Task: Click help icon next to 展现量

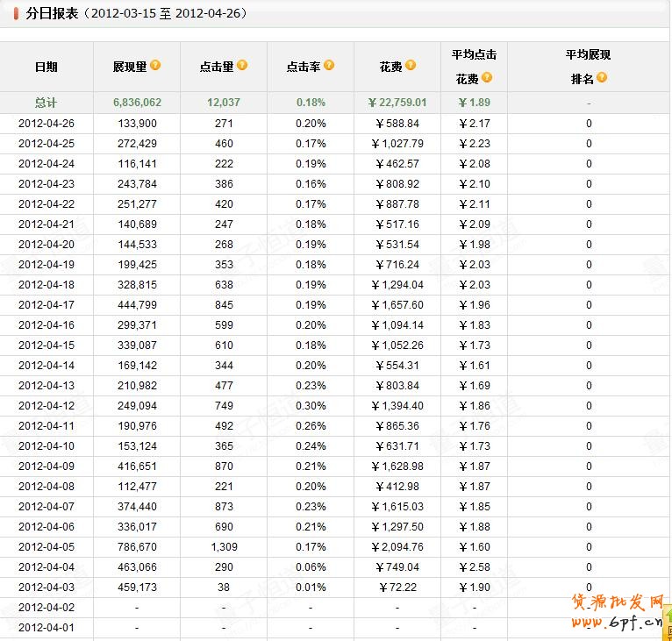Action: click(155, 66)
